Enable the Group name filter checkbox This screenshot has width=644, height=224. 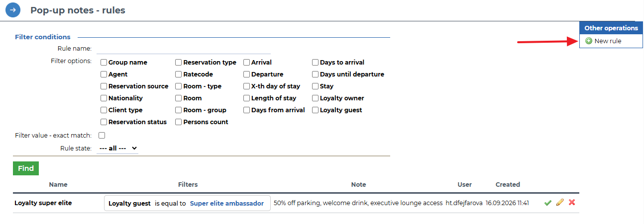click(104, 63)
